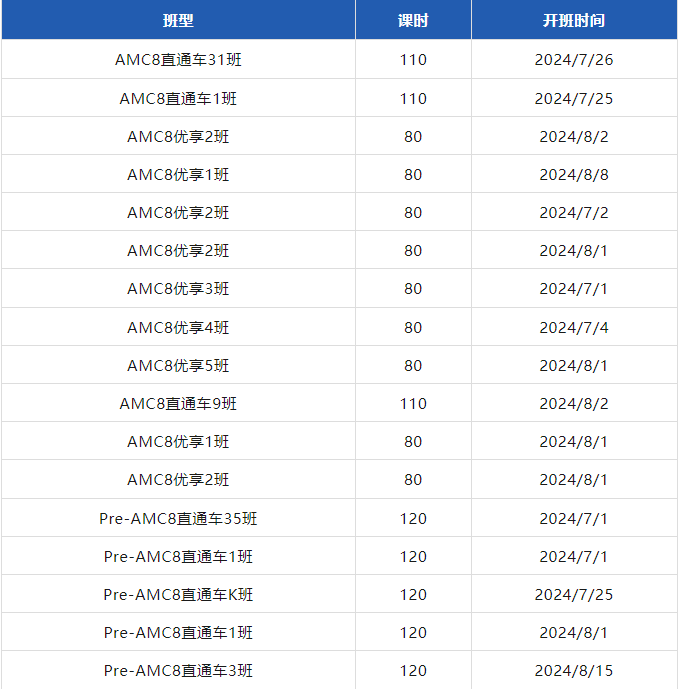The height and width of the screenshot is (689, 678).
Task: Click the date 2024/7/26
Action: pos(574,59)
